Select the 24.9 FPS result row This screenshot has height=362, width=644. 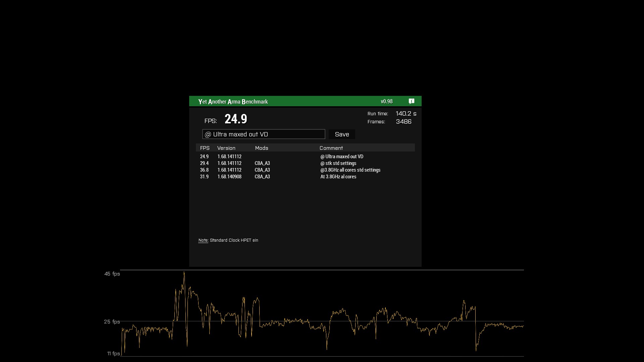click(305, 157)
